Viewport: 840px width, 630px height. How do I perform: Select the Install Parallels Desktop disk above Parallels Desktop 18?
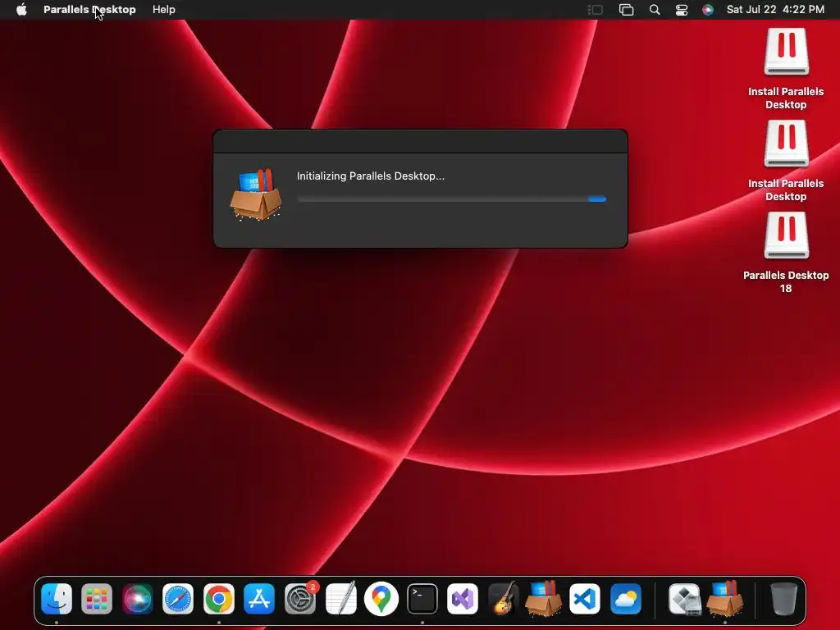tap(786, 144)
